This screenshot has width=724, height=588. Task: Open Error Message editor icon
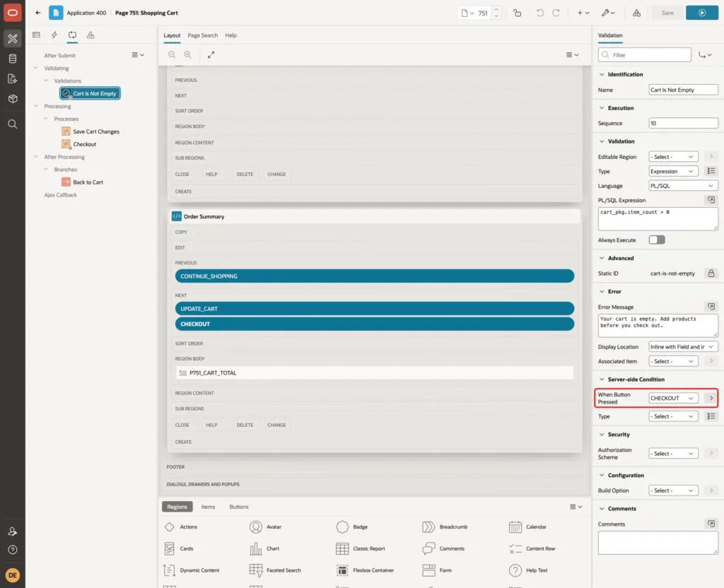pos(711,307)
